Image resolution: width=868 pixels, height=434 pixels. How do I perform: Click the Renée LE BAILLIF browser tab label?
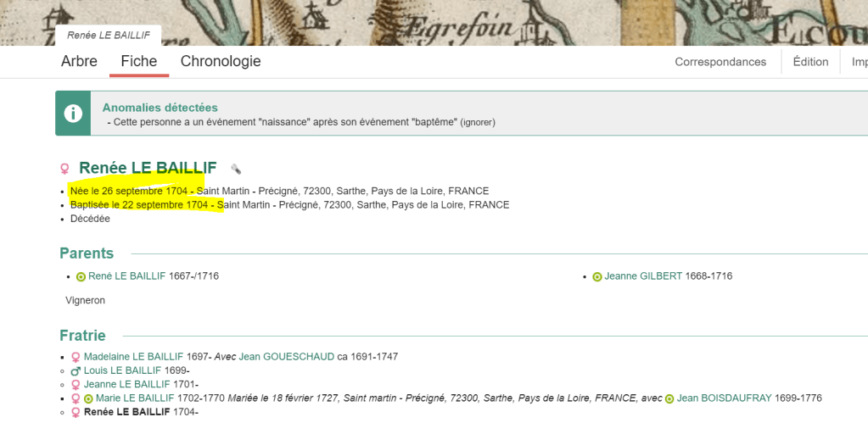coord(108,36)
